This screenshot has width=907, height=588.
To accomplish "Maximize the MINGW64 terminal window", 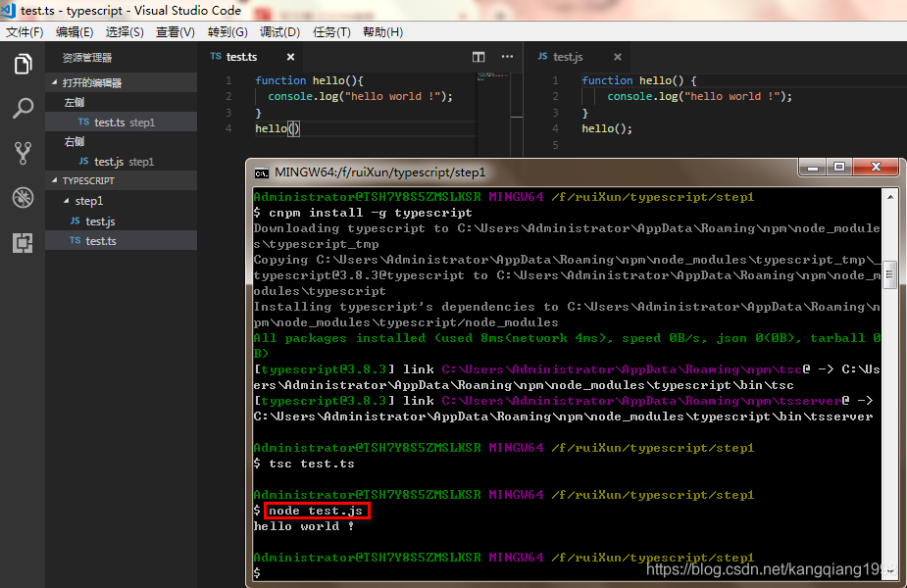I will [x=838, y=168].
